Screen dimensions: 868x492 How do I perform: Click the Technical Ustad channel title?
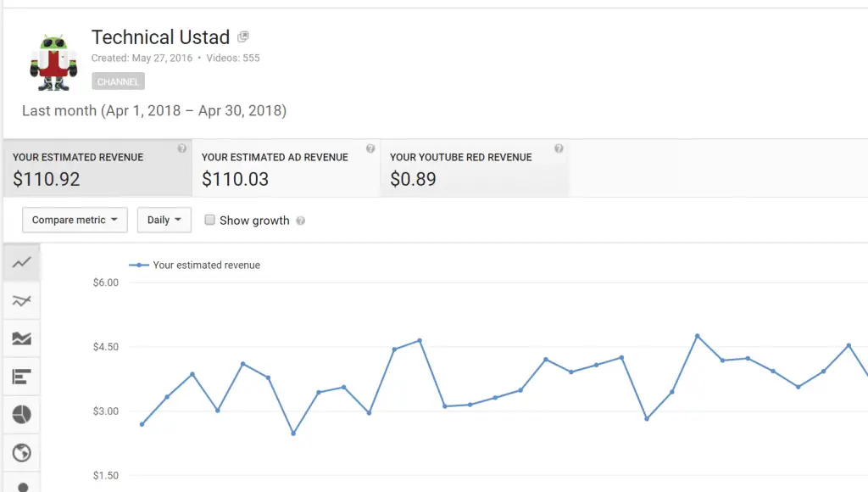(160, 37)
